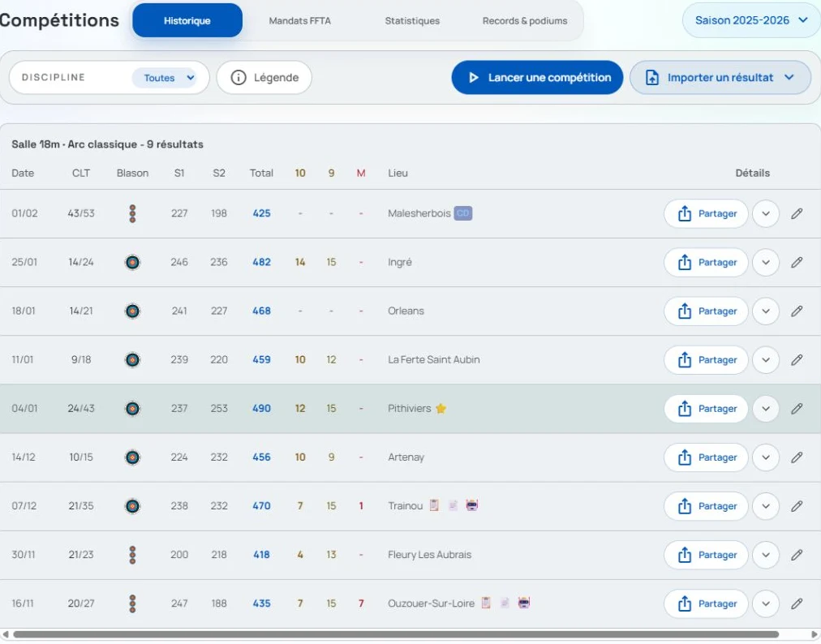Click Lancer une compétition button
Image resolution: width=821 pixels, height=644 pixels.
(537, 78)
